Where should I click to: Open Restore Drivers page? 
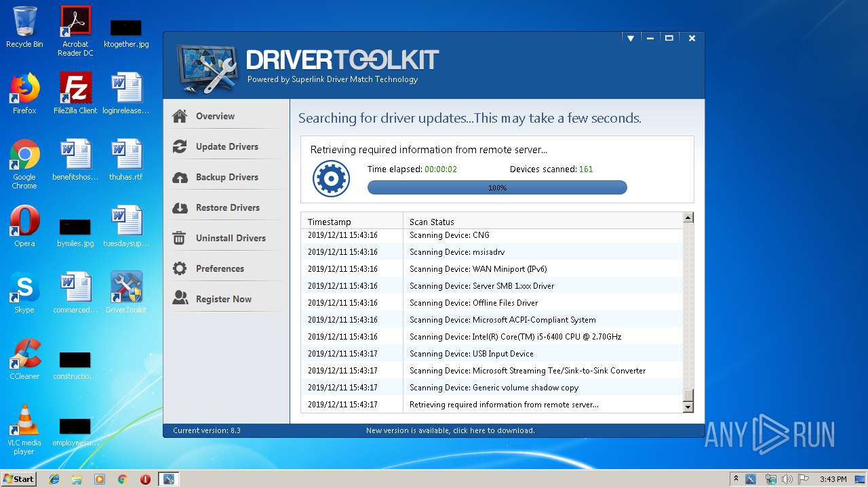tap(227, 207)
